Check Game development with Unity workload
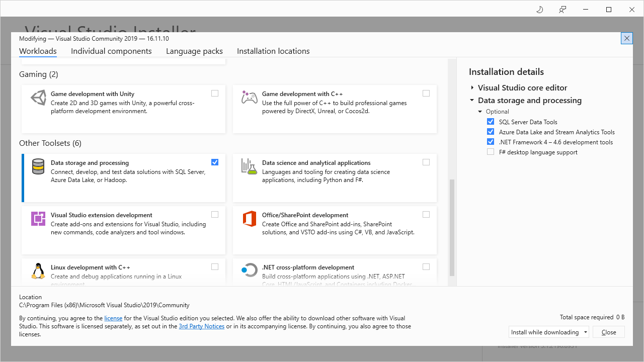 click(x=215, y=94)
